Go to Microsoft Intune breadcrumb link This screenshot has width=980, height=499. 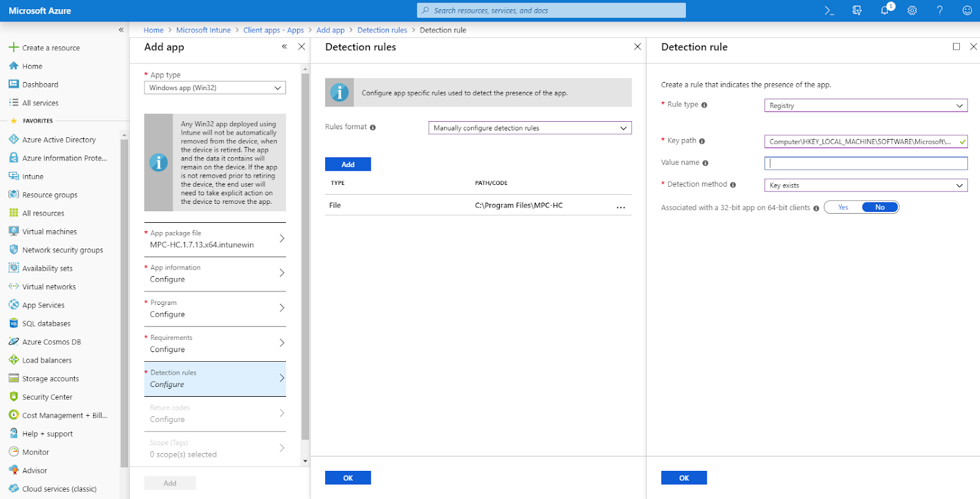coord(203,30)
